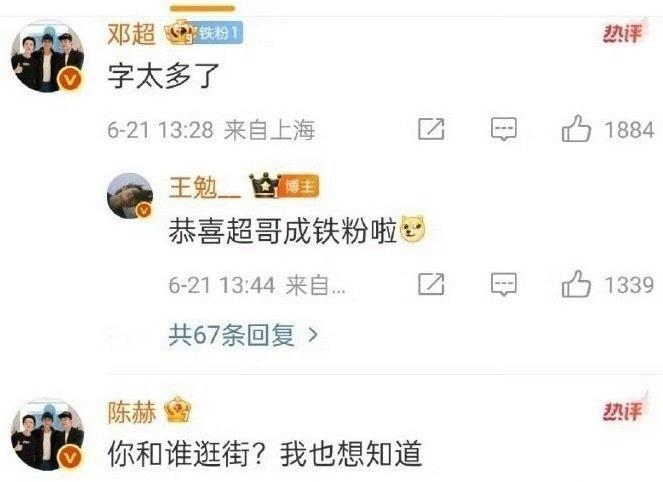Tap 邓超's avatar photo
The height and width of the screenshot is (482, 663).
click(x=47, y=57)
